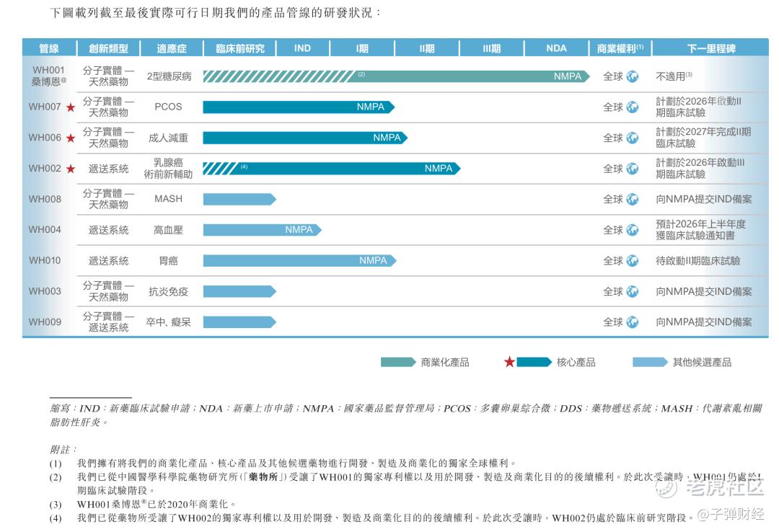
Task: Click the 創新類型 column header
Action: 108,49
